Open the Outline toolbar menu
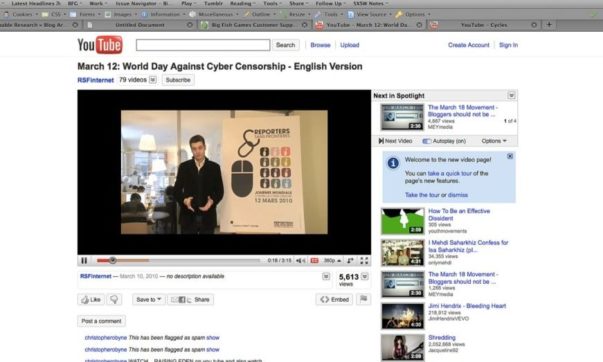603x362 pixels. tap(260, 14)
